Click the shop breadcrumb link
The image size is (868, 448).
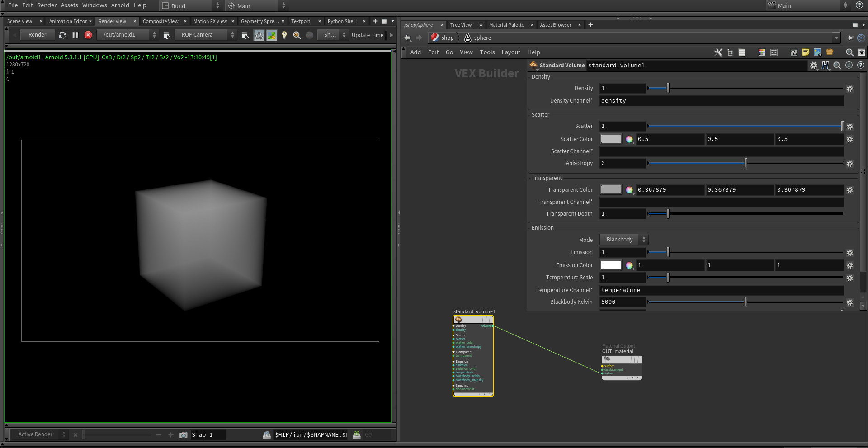click(447, 38)
